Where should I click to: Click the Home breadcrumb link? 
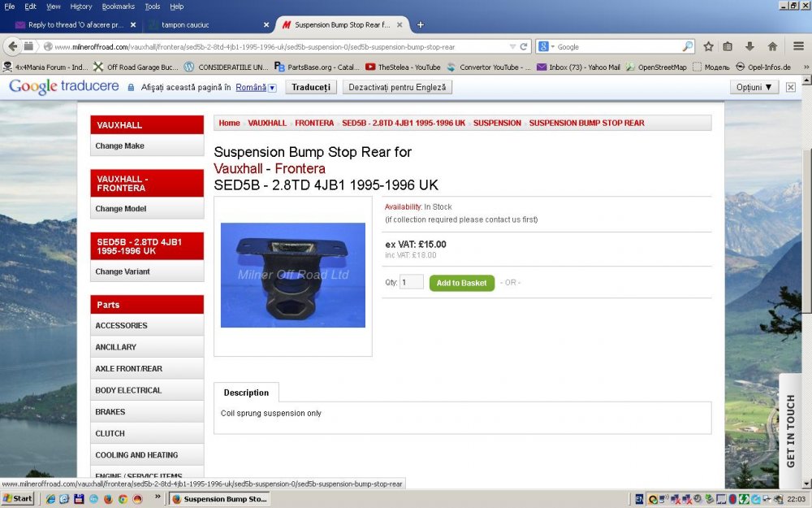pyautogui.click(x=229, y=123)
